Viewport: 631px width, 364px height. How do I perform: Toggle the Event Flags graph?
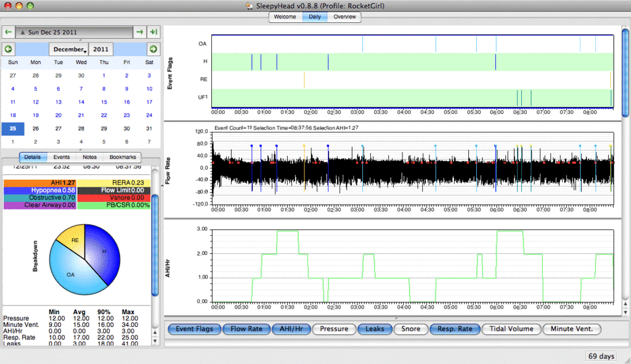(194, 329)
